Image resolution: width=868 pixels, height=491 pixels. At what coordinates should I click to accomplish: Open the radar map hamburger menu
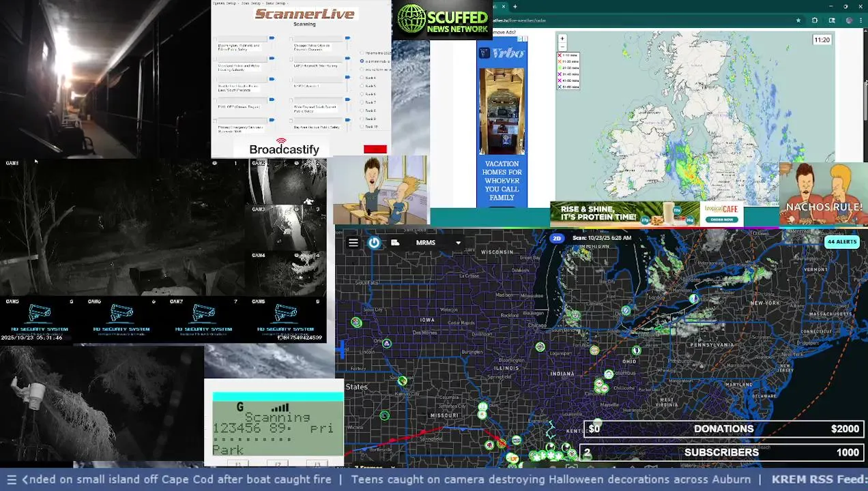pos(353,243)
